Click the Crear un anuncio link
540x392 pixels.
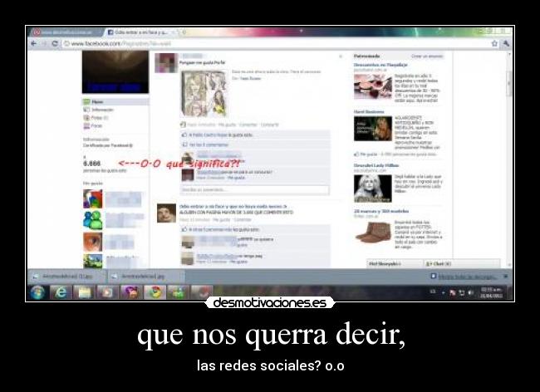click(x=427, y=56)
